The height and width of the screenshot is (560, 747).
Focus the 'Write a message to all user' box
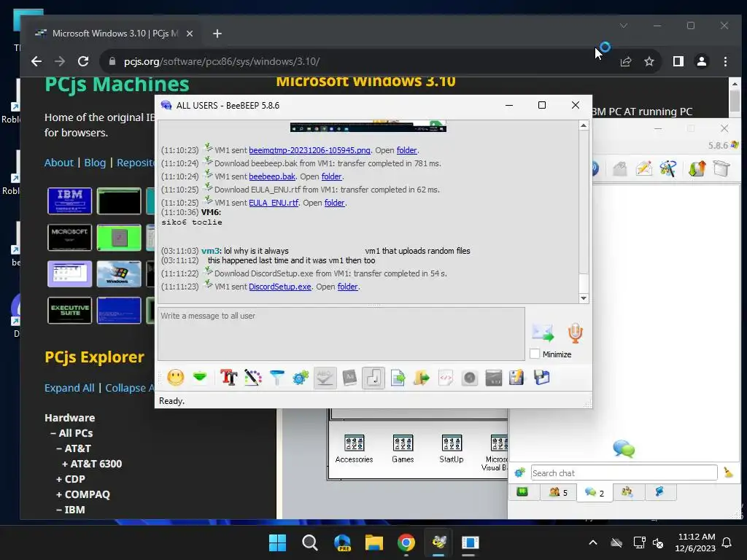pyautogui.click(x=341, y=334)
